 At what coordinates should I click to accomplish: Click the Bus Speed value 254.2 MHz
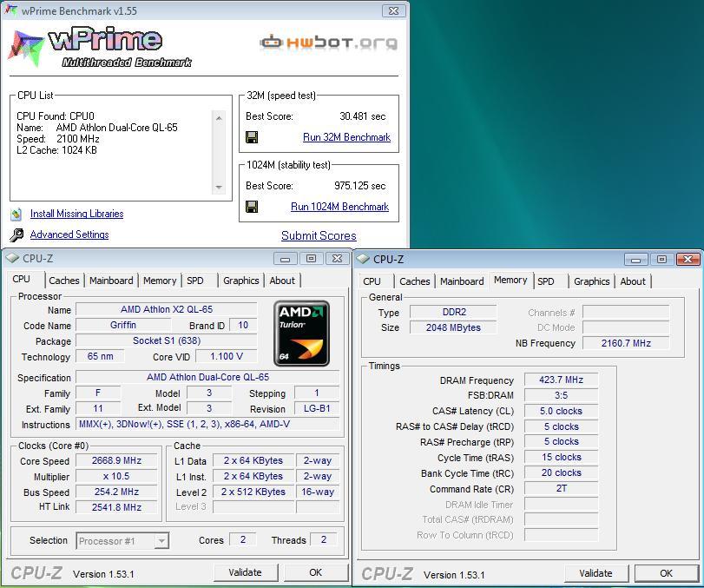click(x=116, y=492)
